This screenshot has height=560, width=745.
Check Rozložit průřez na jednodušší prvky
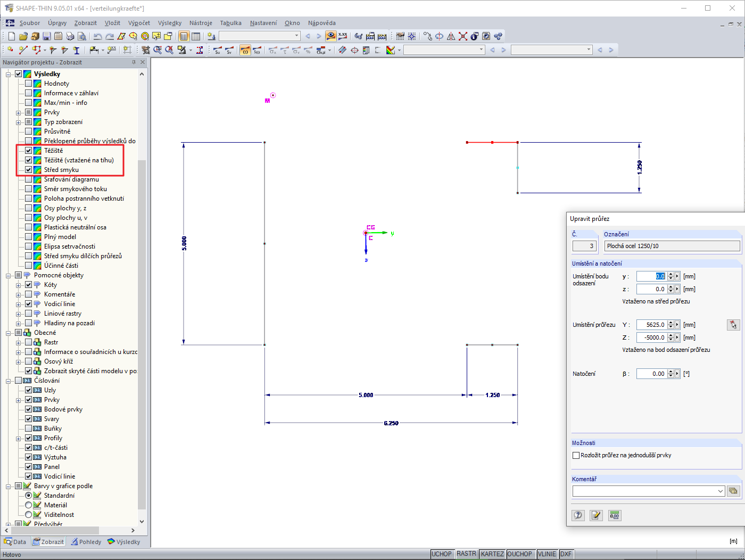click(576, 455)
